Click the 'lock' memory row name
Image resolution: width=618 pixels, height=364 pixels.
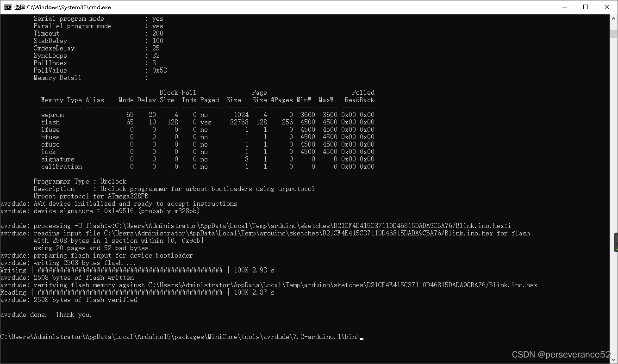pos(48,152)
